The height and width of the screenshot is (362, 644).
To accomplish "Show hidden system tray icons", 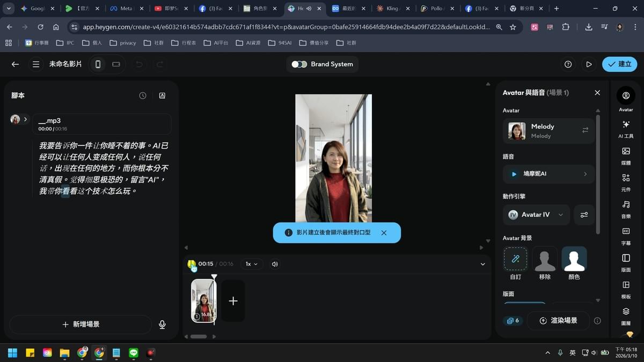I will click(547, 352).
